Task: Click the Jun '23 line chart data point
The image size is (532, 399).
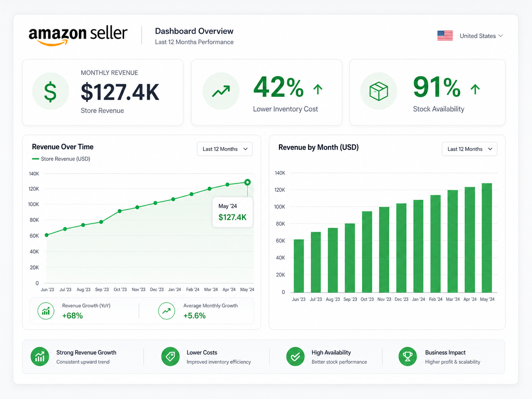Action: (x=47, y=235)
